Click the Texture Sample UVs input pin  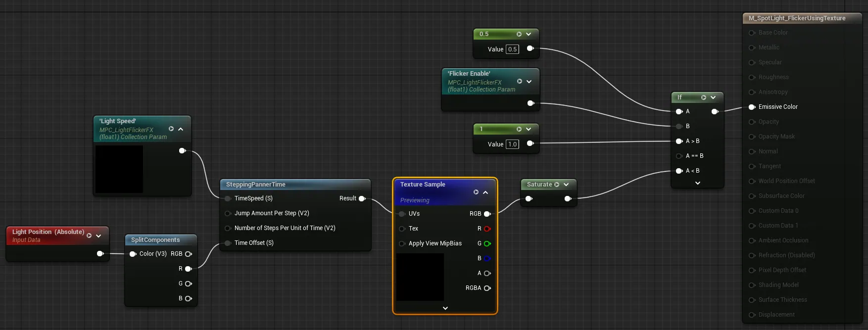402,214
